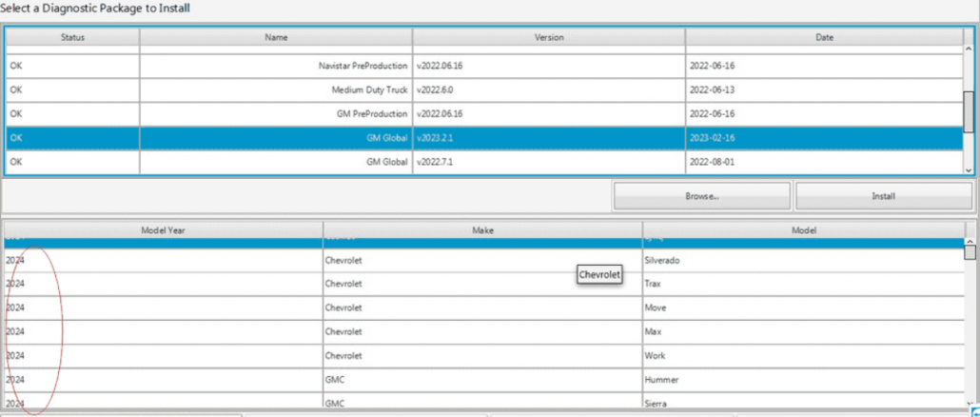Screen dimensions: 980x417
Task: Select the Move model row
Action: tap(484, 308)
